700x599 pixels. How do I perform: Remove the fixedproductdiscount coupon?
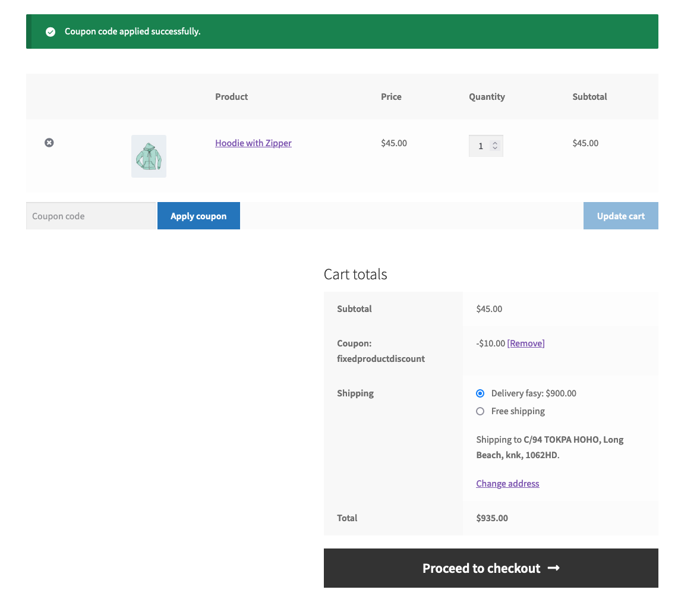[526, 343]
